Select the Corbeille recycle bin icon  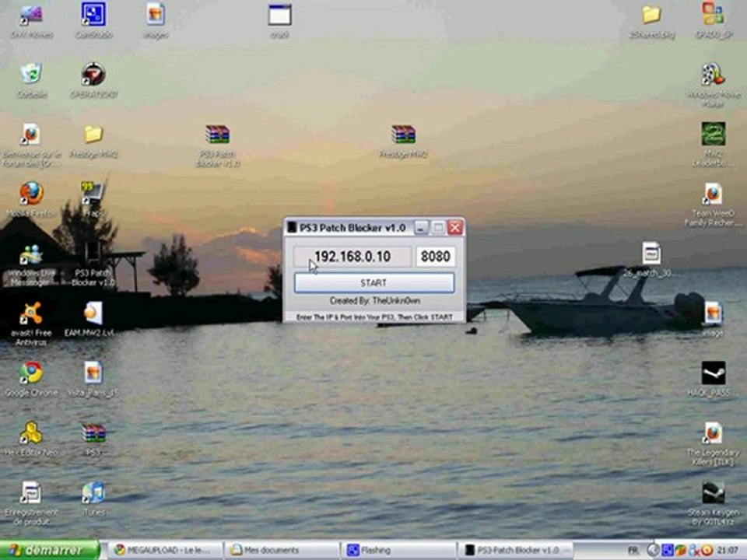tap(31, 79)
